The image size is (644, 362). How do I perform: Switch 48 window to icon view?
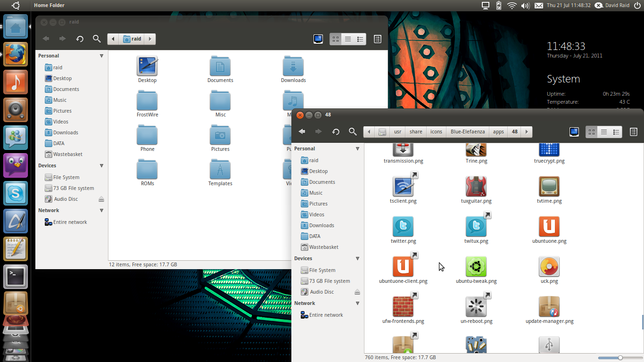pos(591,132)
